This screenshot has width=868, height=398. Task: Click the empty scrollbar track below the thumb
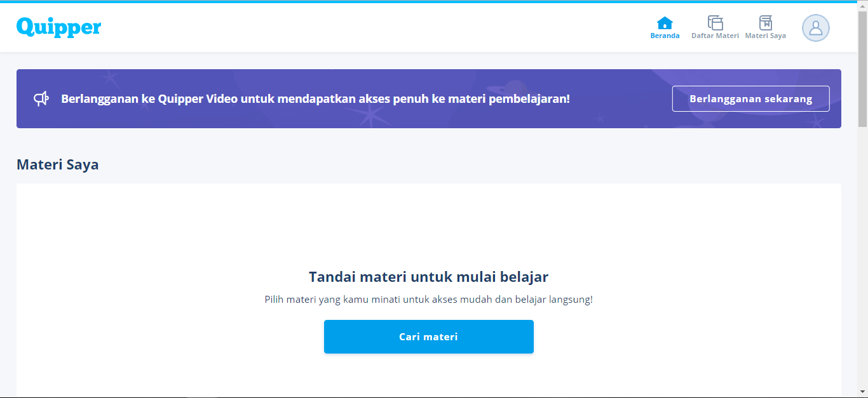pyautogui.click(x=862, y=254)
